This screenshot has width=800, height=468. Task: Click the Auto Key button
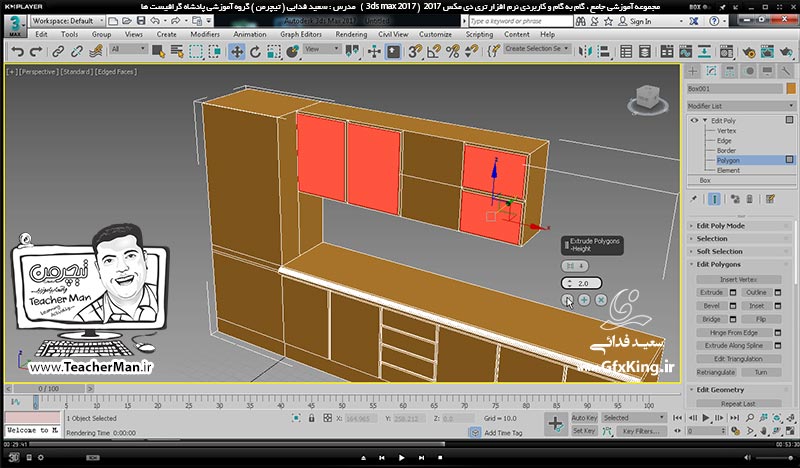(x=584, y=417)
